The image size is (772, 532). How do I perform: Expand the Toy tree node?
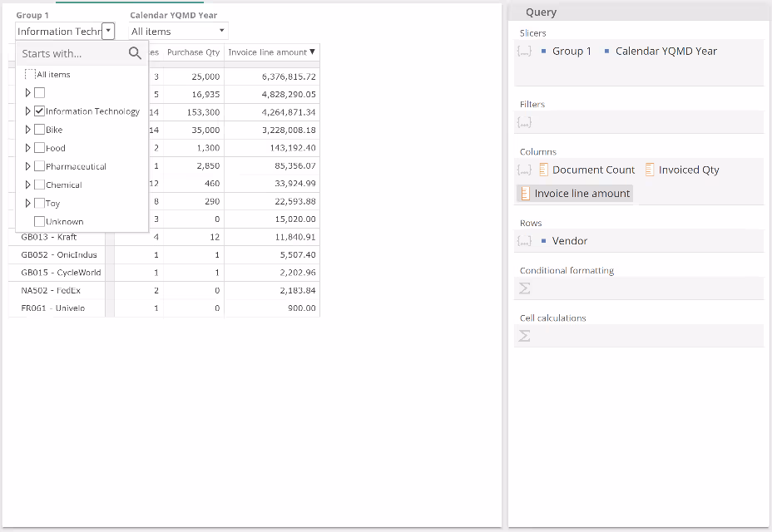coord(28,204)
